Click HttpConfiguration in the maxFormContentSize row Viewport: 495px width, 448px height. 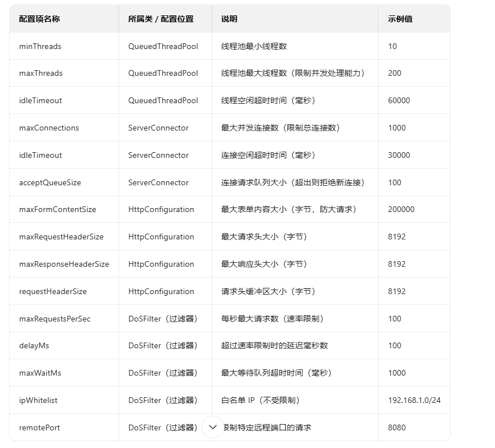161,210
